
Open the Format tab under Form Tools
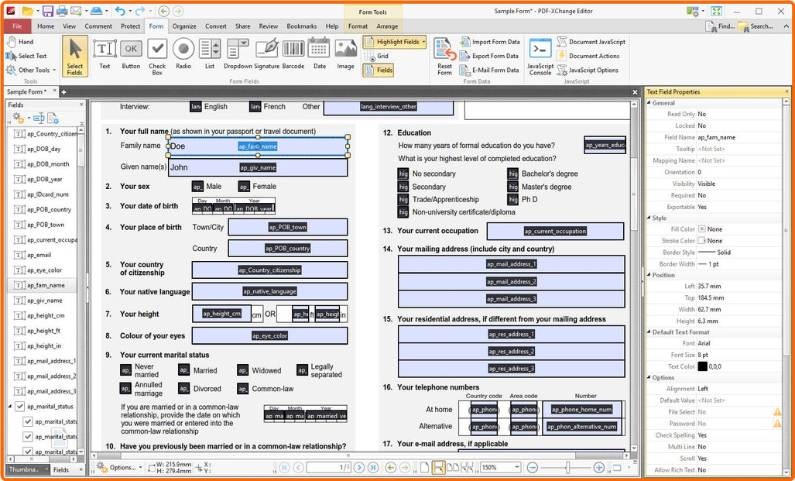[358, 26]
